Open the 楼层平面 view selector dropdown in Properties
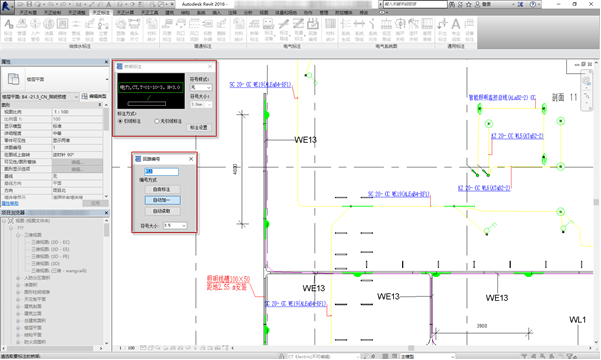Viewport: 601px width, 360px height. (x=76, y=97)
